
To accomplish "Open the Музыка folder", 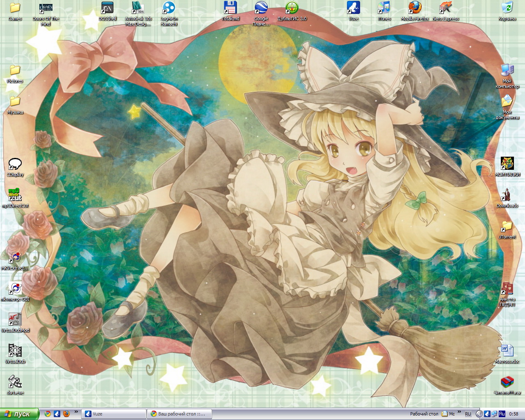I will coord(15,105).
